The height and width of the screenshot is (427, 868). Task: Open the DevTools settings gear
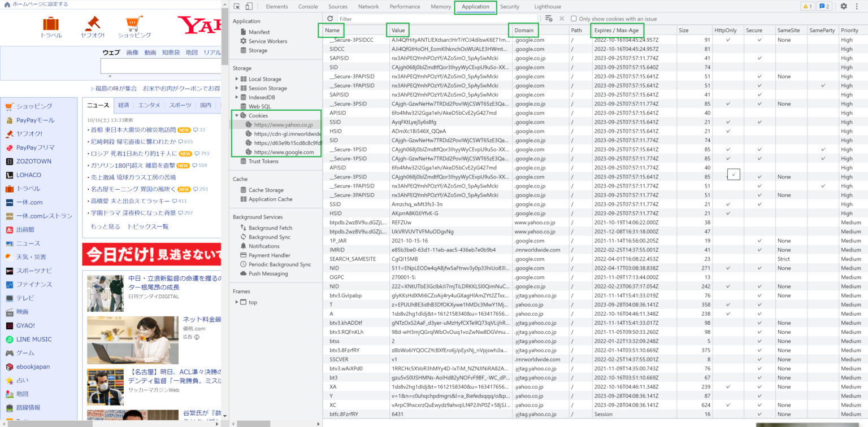[x=844, y=6]
